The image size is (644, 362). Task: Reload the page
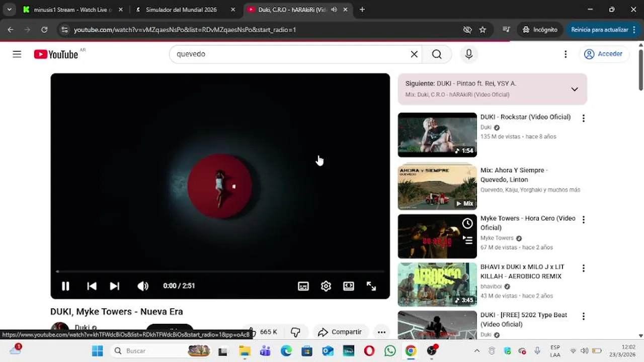[x=44, y=30]
